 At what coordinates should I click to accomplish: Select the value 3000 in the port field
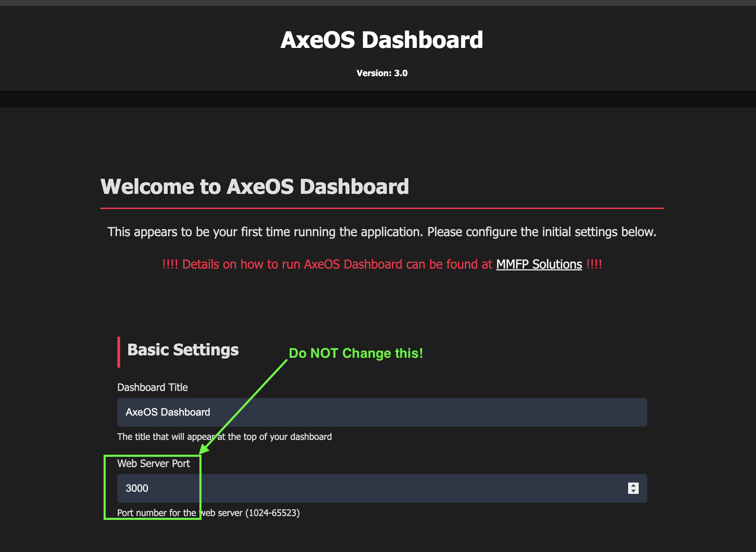[137, 489]
